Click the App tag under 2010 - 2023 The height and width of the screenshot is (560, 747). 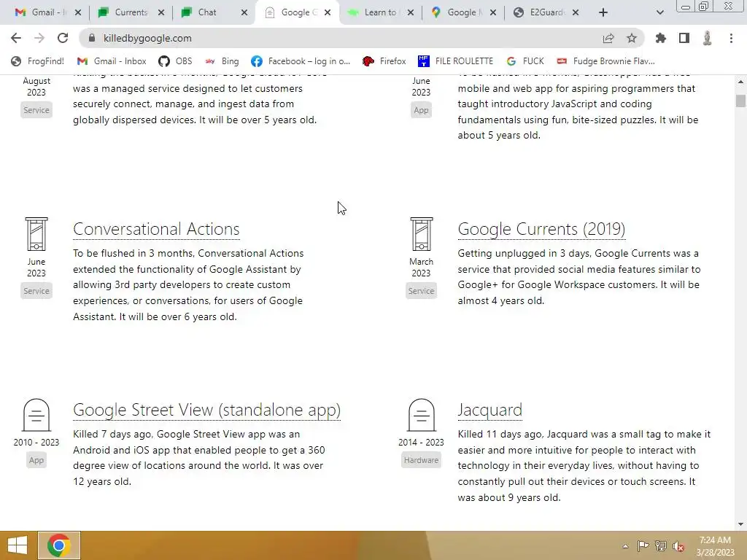coord(36,460)
